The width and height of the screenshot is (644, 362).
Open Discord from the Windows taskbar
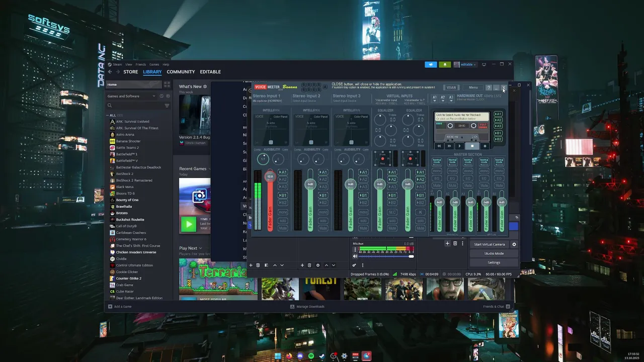tap(300, 356)
